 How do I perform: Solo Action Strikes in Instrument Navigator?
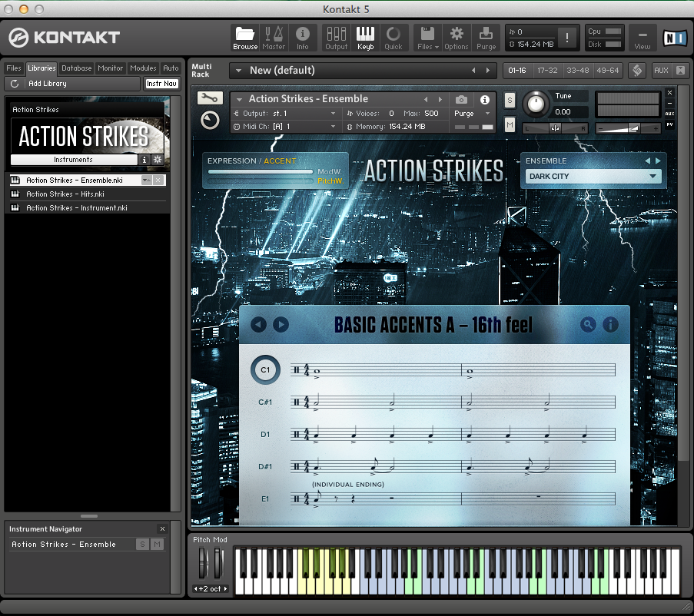tap(142, 545)
